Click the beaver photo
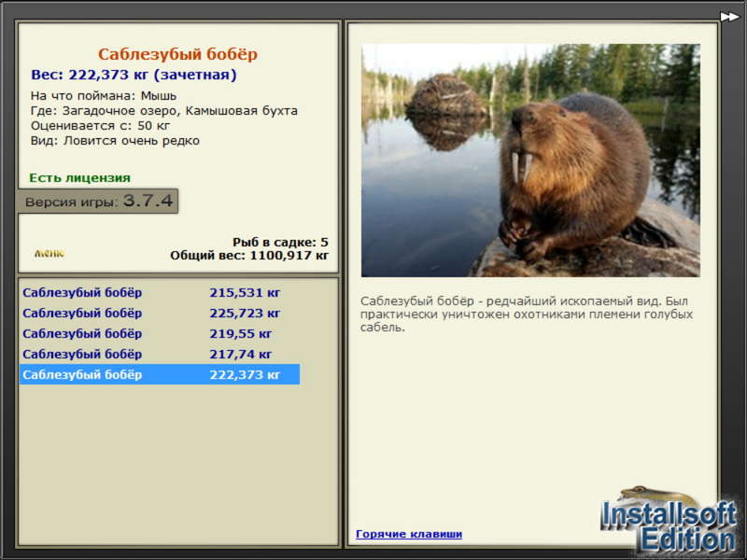Viewport: 747px width, 560px height. [x=530, y=160]
